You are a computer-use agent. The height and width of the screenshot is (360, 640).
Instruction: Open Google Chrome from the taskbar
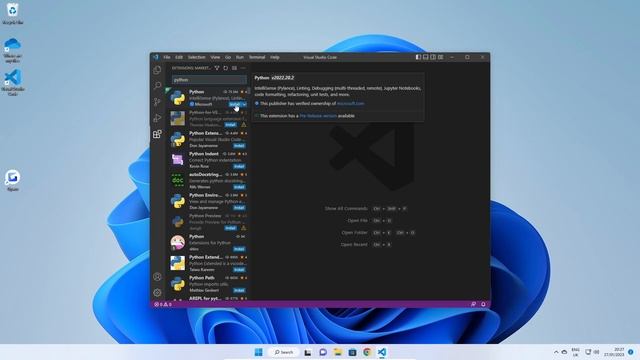tap(367, 352)
